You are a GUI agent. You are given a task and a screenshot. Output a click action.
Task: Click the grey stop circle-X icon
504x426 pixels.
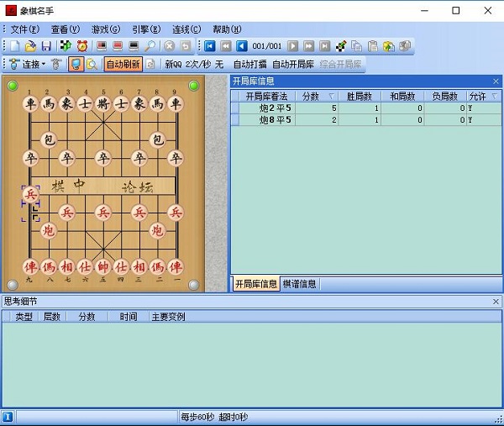(x=170, y=46)
